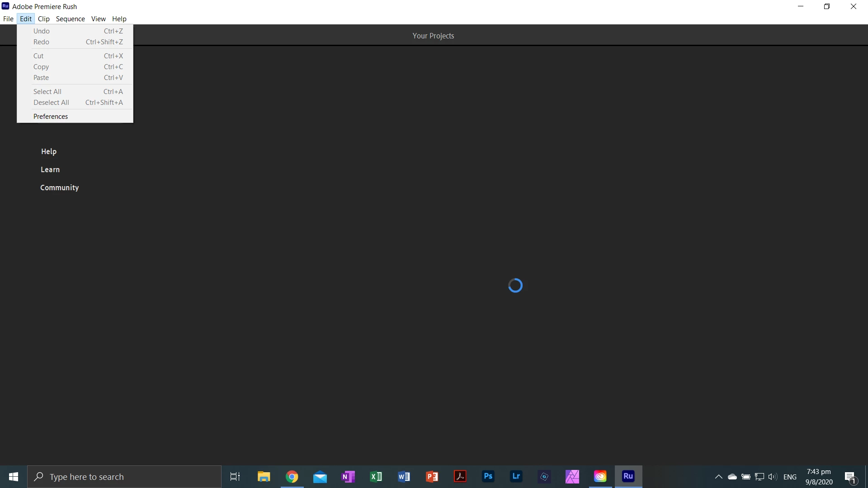This screenshot has height=488, width=868.
Task: Open the Learn link
Action: [x=50, y=169]
